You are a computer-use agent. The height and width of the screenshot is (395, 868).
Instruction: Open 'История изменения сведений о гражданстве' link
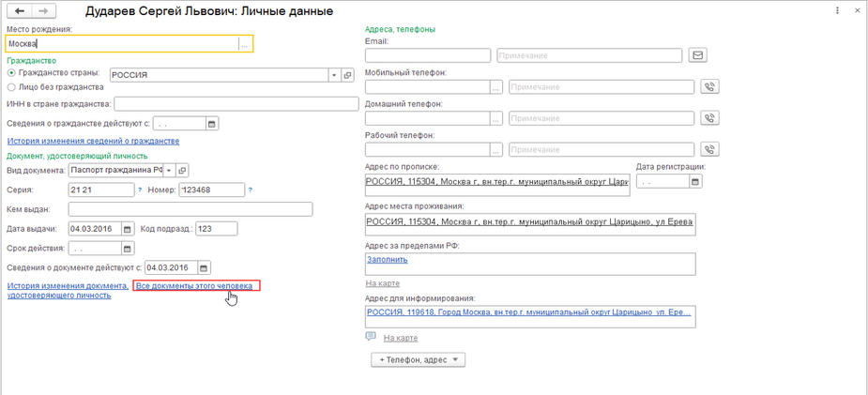coord(93,141)
